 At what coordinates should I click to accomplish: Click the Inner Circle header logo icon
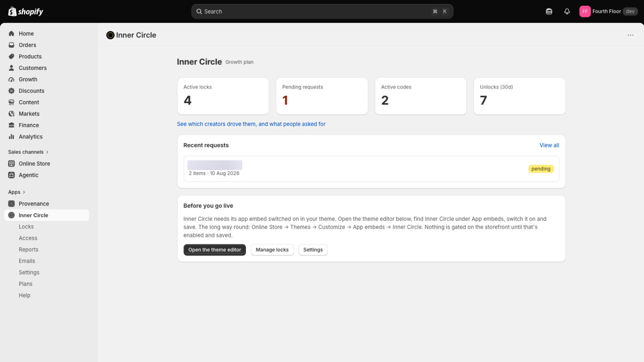point(110,35)
